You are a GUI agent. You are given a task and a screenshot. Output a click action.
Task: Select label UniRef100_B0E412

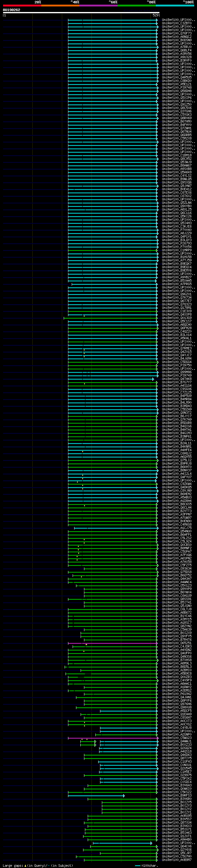tap(177, 189)
